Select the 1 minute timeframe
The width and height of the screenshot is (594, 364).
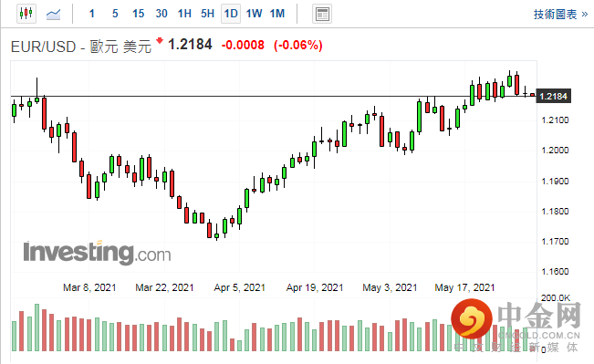[91, 14]
